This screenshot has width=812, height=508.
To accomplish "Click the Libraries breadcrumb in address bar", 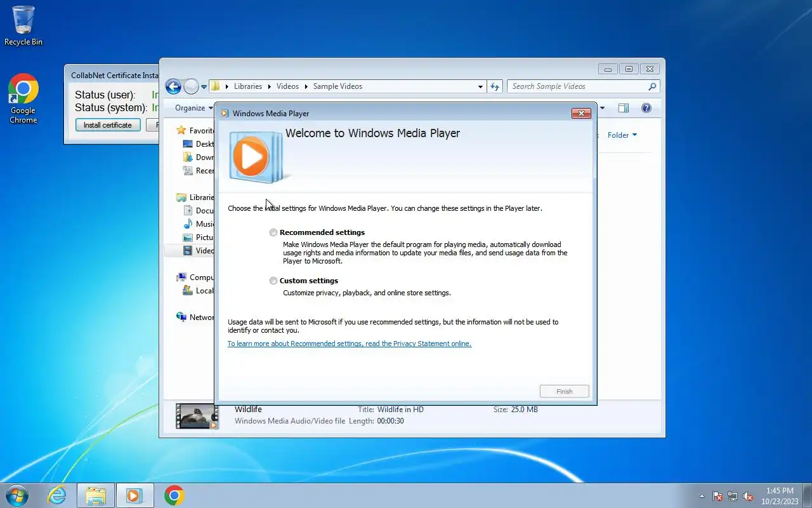I will pos(248,86).
